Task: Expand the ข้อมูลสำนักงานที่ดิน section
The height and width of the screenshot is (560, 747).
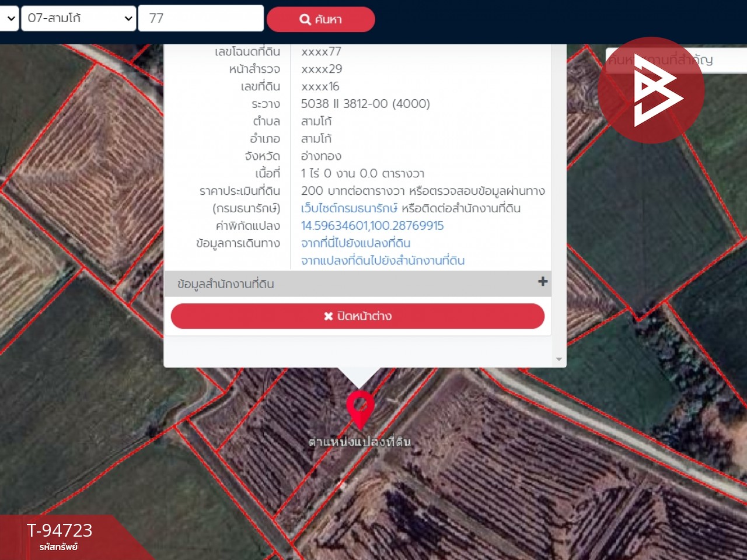Action: (358, 284)
